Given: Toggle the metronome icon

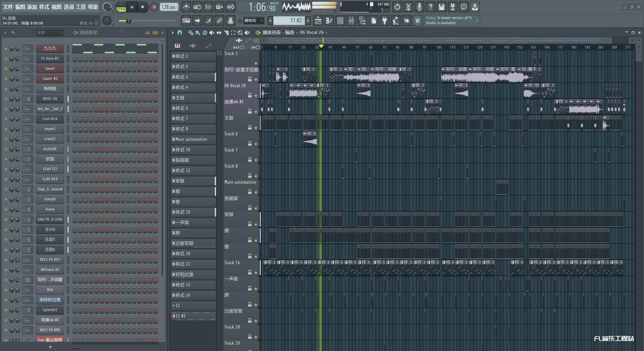Looking at the screenshot, I should click(186, 7).
